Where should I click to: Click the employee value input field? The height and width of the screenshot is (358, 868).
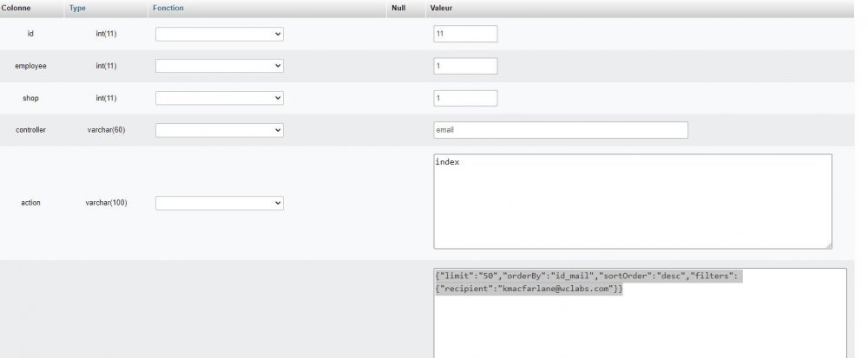click(x=465, y=66)
